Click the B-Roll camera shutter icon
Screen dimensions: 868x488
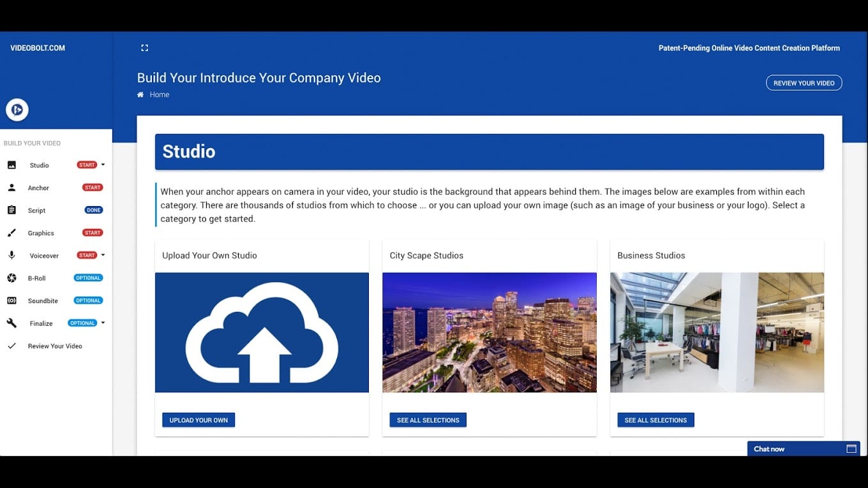point(11,278)
